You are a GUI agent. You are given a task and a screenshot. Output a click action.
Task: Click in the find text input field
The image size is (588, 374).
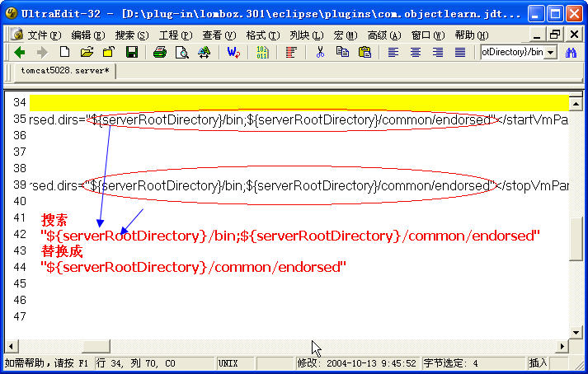click(511, 52)
